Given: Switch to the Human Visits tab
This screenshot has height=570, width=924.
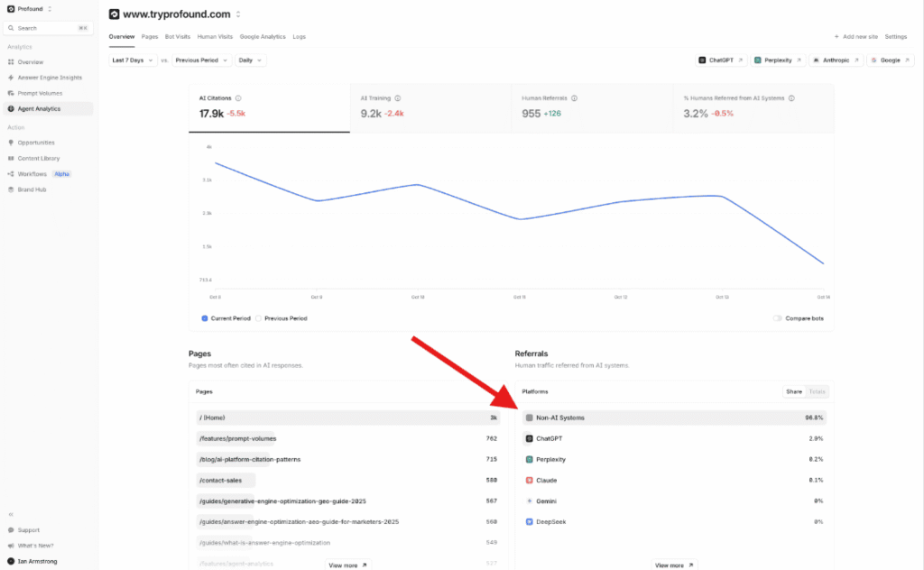Looking at the screenshot, I should tap(215, 36).
